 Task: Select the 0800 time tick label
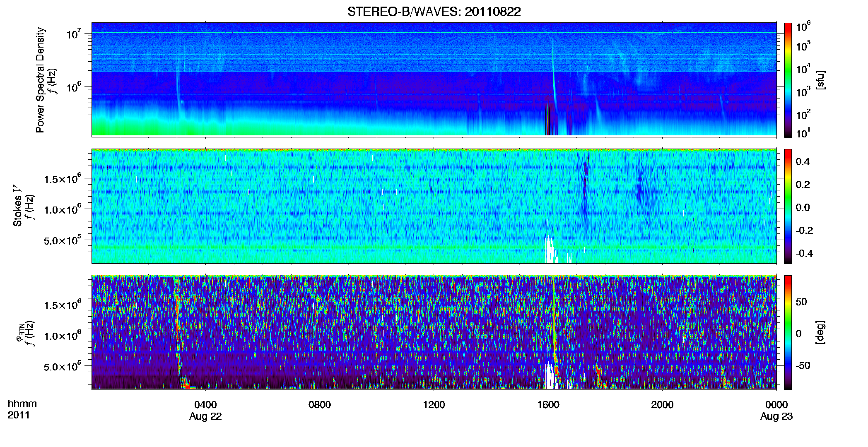click(320, 405)
